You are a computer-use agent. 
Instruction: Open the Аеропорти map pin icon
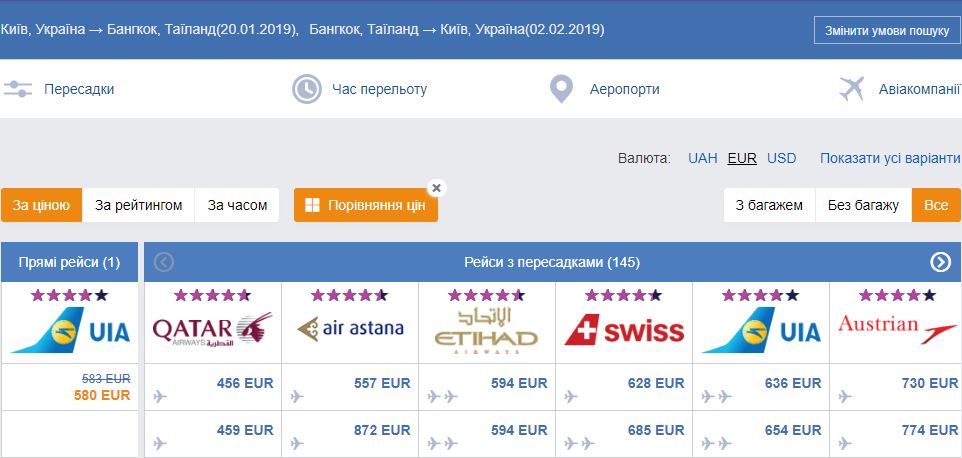[561, 89]
